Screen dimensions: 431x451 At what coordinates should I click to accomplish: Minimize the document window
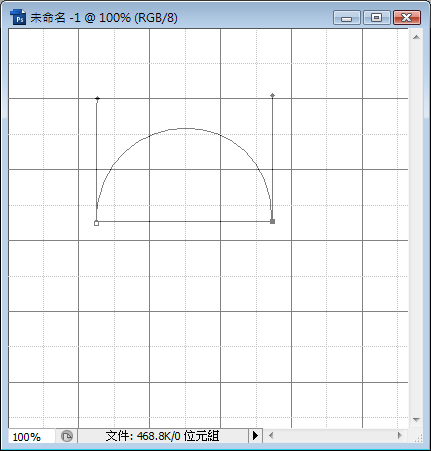pyautogui.click(x=347, y=17)
